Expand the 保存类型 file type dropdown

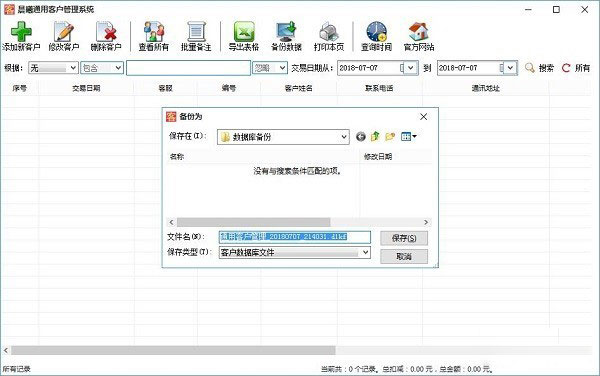coord(365,252)
